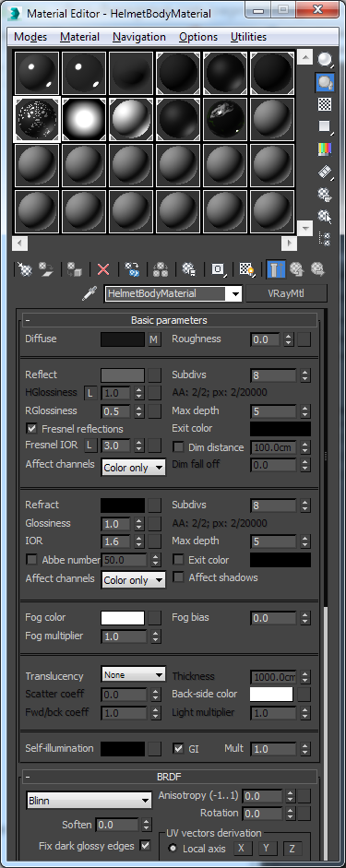Click the Make Preview icon
This screenshot has height=868, width=346.
click(x=325, y=172)
